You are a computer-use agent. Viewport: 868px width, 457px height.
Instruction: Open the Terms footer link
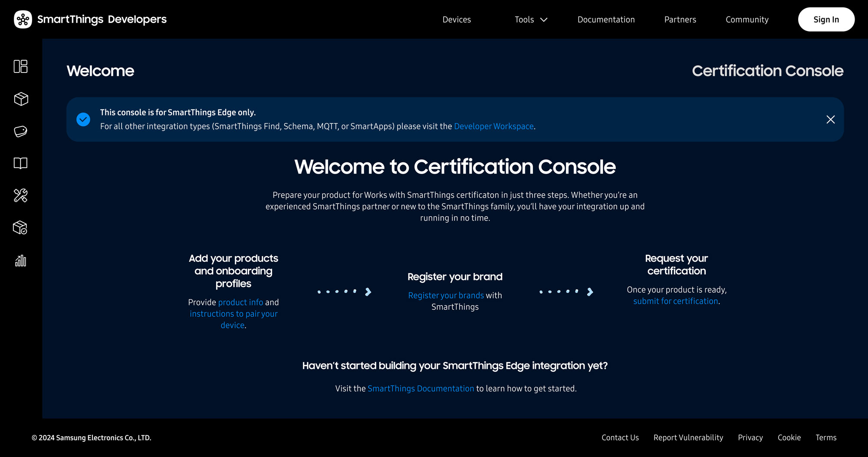(x=826, y=437)
